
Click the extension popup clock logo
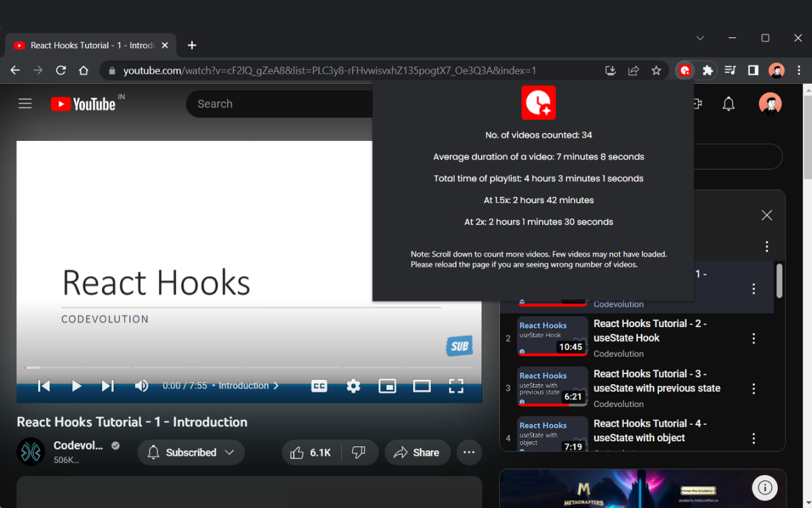539,103
